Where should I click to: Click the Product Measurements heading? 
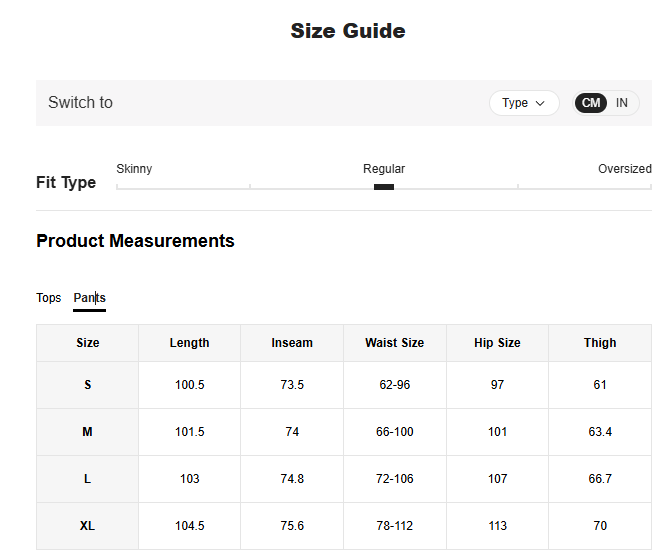[x=135, y=241]
